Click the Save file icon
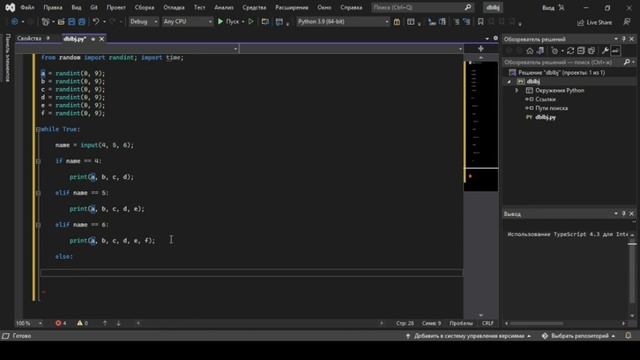The width and height of the screenshot is (640, 360). pyautogui.click(x=72, y=22)
